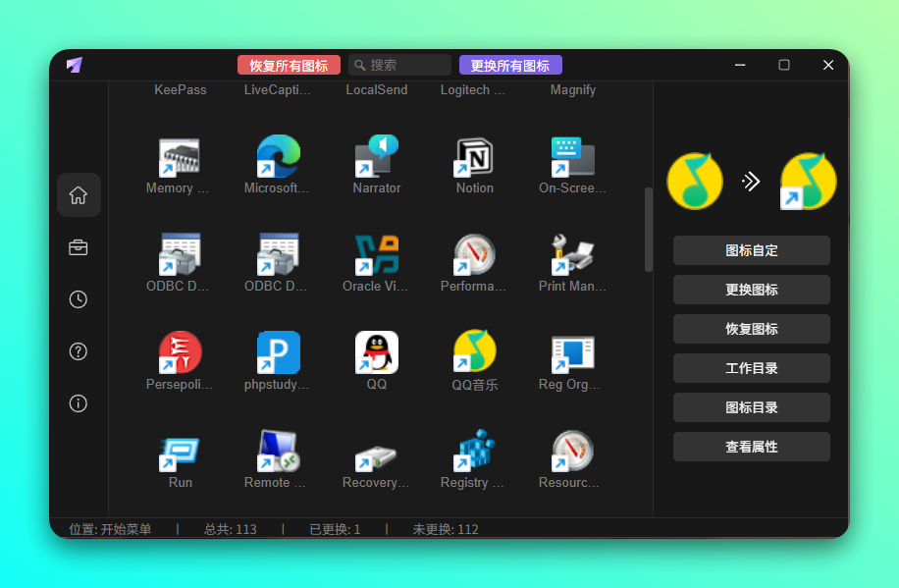
Task: Select the Persepolis app icon
Action: click(180, 352)
